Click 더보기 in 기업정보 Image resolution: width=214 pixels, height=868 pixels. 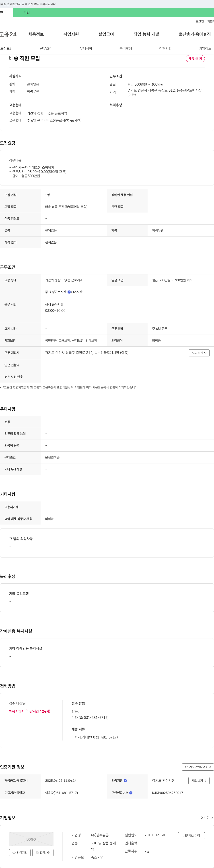point(207,818)
